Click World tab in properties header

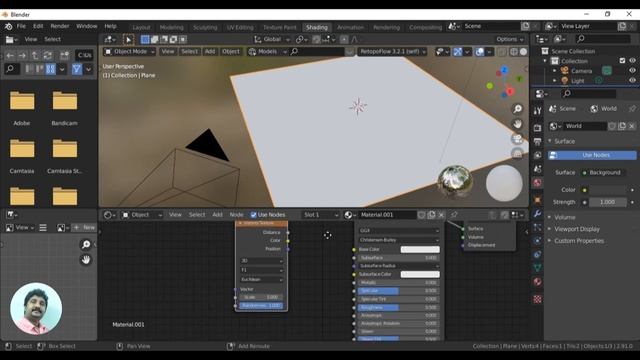coord(604,109)
